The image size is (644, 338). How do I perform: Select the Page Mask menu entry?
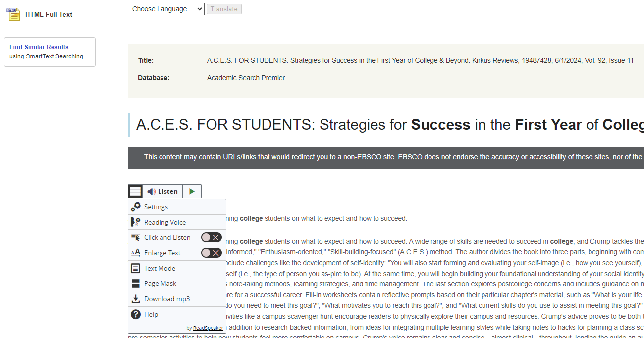pos(160,283)
